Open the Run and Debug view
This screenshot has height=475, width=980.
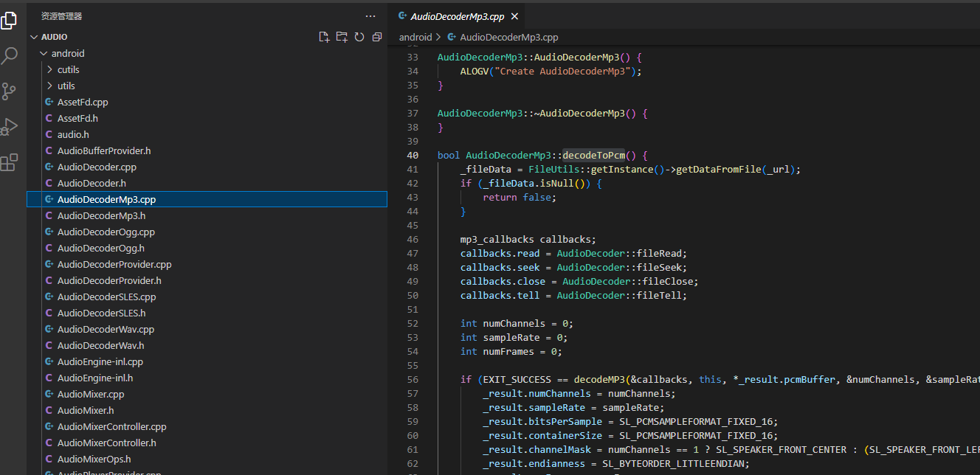point(10,127)
